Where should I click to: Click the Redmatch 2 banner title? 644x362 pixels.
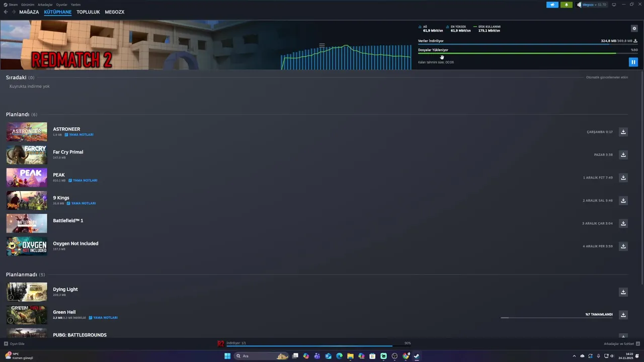[71, 59]
